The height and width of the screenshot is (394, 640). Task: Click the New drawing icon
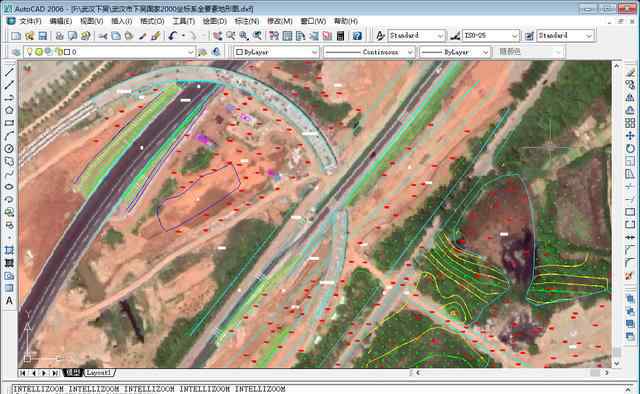pyautogui.click(x=16, y=36)
